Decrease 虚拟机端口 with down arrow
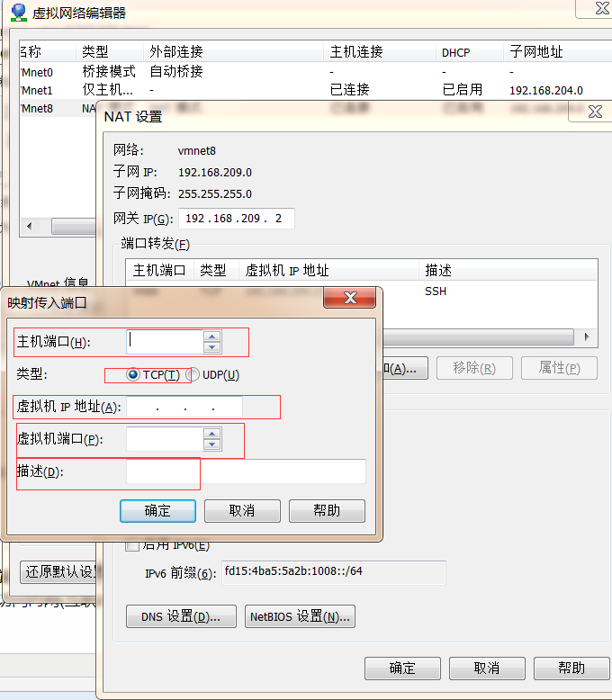The width and height of the screenshot is (612, 700). [212, 444]
